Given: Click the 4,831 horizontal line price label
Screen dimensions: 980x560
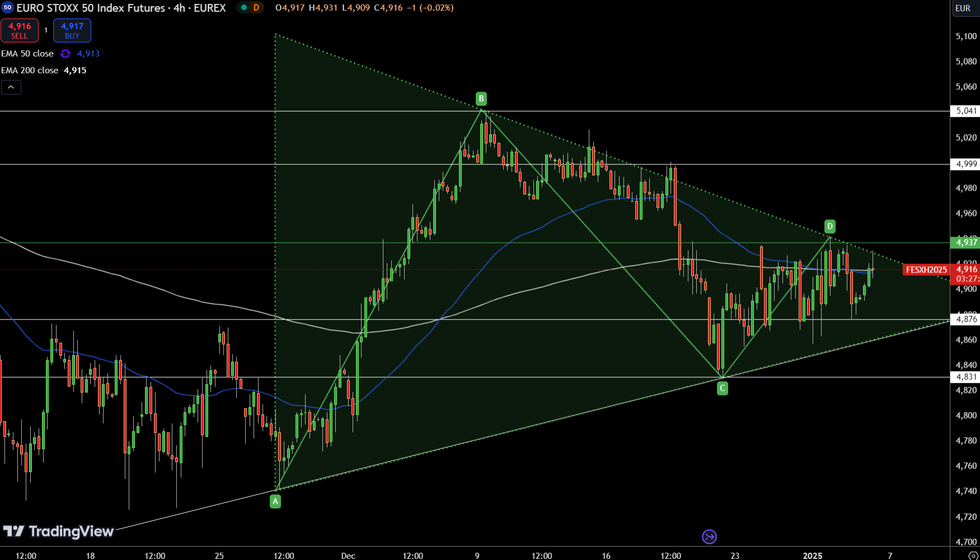Looking at the screenshot, I should tap(965, 377).
